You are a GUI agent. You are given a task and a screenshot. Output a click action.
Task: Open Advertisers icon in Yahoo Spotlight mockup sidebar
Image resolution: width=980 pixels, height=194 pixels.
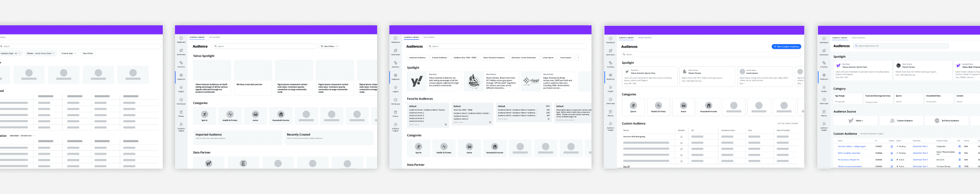pos(181,51)
